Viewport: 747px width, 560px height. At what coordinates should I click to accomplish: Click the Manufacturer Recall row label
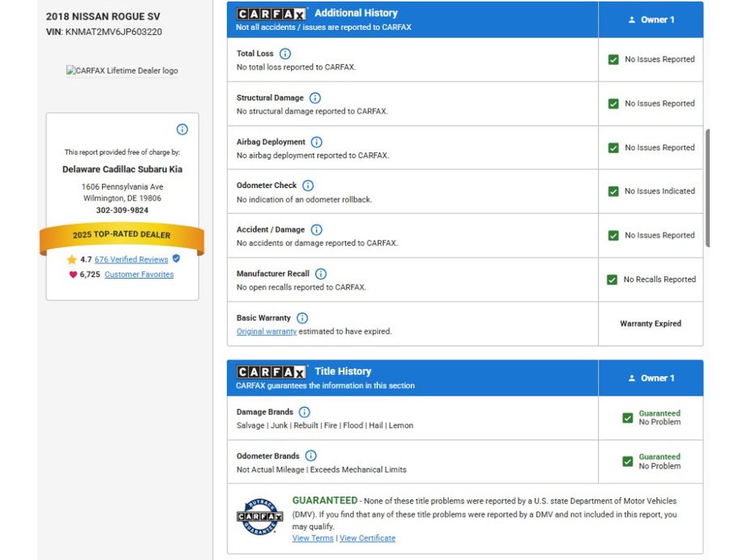pyautogui.click(x=272, y=274)
